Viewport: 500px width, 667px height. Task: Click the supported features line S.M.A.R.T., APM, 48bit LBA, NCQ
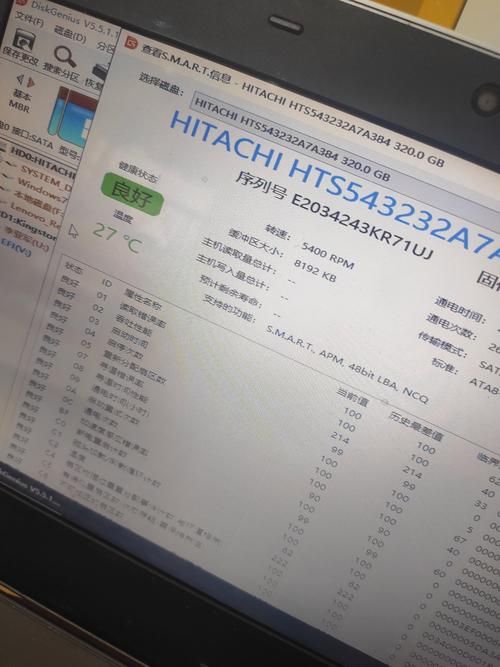[x=346, y=365]
